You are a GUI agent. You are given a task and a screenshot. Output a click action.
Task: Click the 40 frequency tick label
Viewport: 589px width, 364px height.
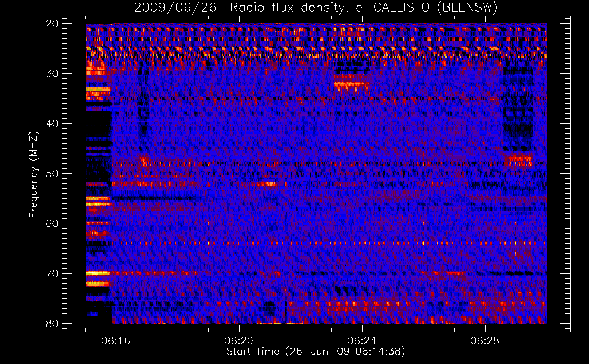pos(52,124)
